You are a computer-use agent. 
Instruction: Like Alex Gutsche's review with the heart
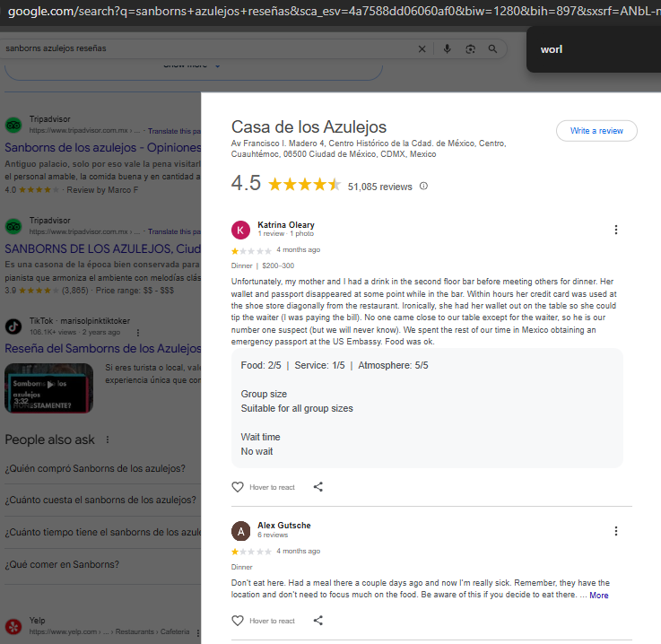tap(238, 621)
